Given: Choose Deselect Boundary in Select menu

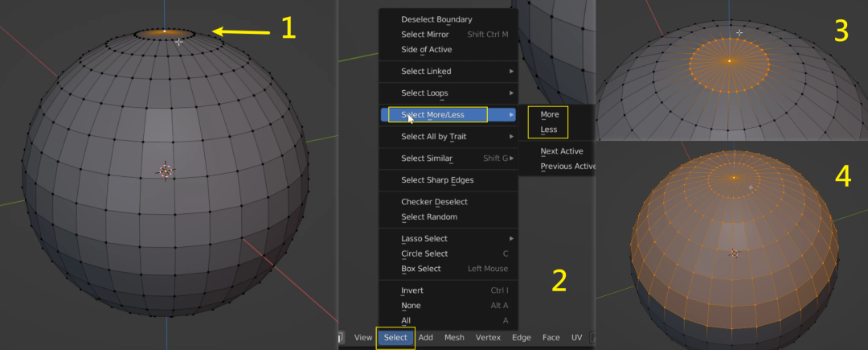Looking at the screenshot, I should click(448, 19).
